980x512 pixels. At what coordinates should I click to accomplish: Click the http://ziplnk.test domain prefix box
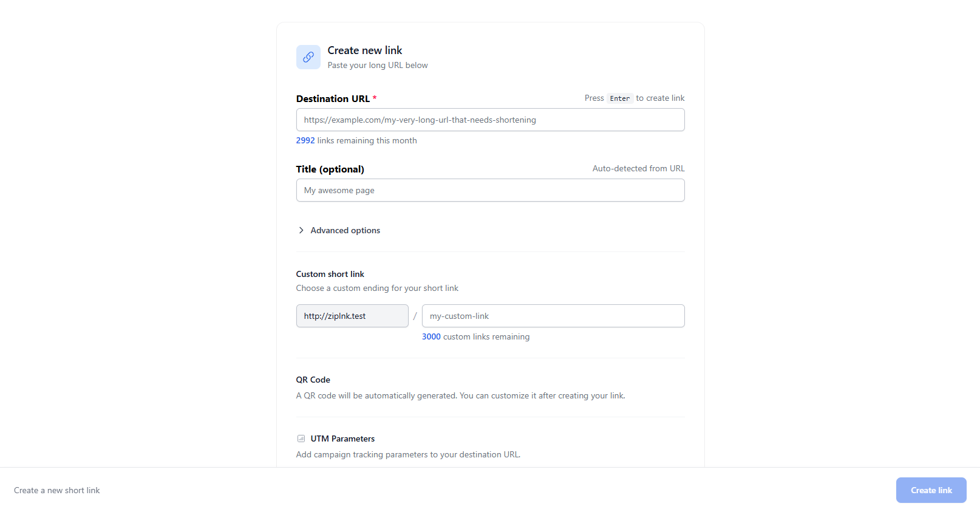[352, 316]
